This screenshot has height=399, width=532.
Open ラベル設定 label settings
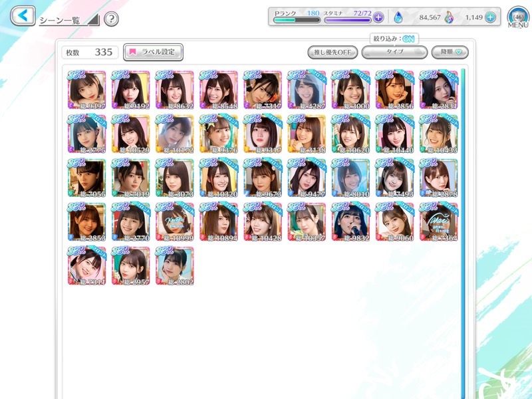tap(153, 52)
